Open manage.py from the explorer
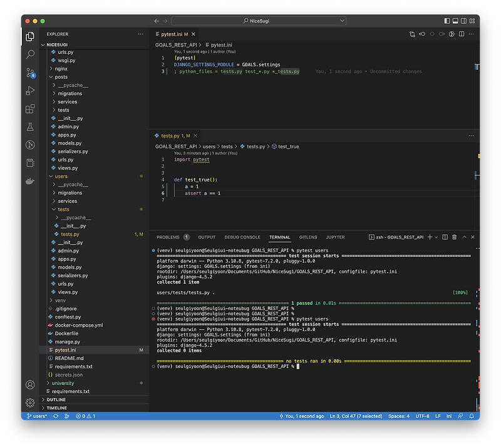Viewport: 501px width, 448px height. (x=68, y=342)
